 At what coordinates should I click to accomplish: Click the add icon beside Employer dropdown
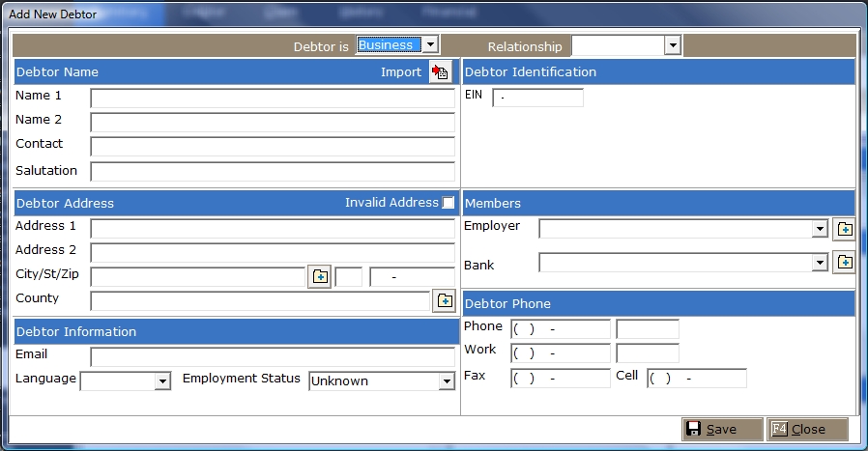pos(844,229)
